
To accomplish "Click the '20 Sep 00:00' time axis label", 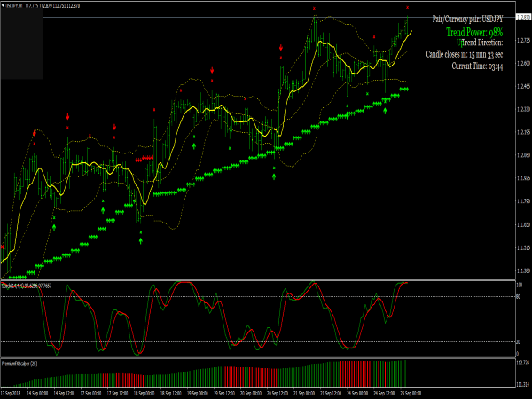I will pyautogui.click(x=251, y=394).
